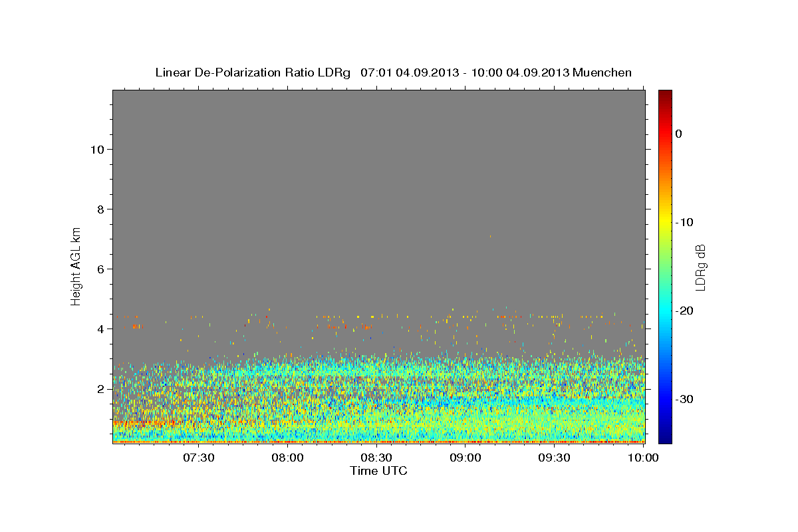Screen dimensions: 798x532
Task: Click the 10:00 time tick label
Action: (642, 458)
